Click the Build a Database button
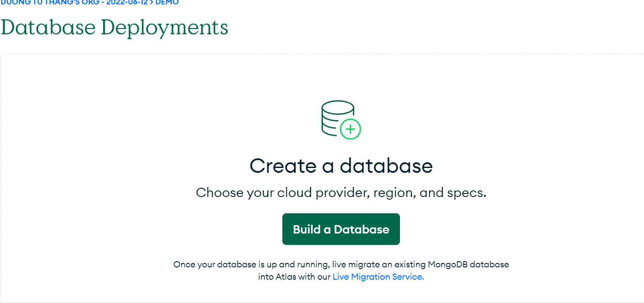 [341, 229]
